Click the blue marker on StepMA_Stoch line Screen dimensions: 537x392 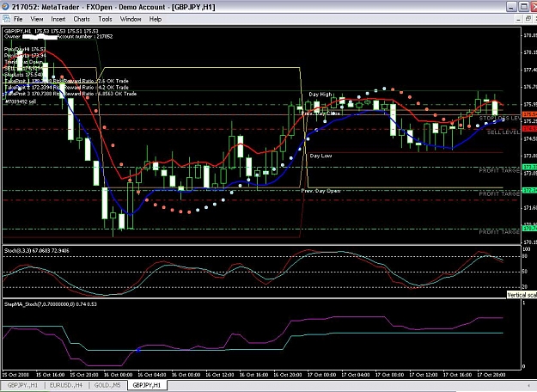click(138, 350)
